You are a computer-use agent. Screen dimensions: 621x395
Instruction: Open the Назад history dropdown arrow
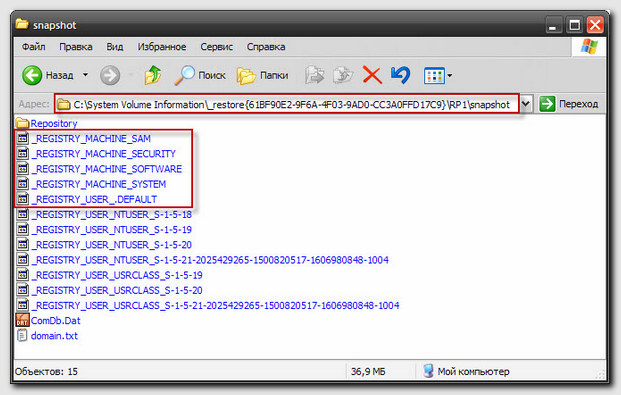[x=85, y=75]
